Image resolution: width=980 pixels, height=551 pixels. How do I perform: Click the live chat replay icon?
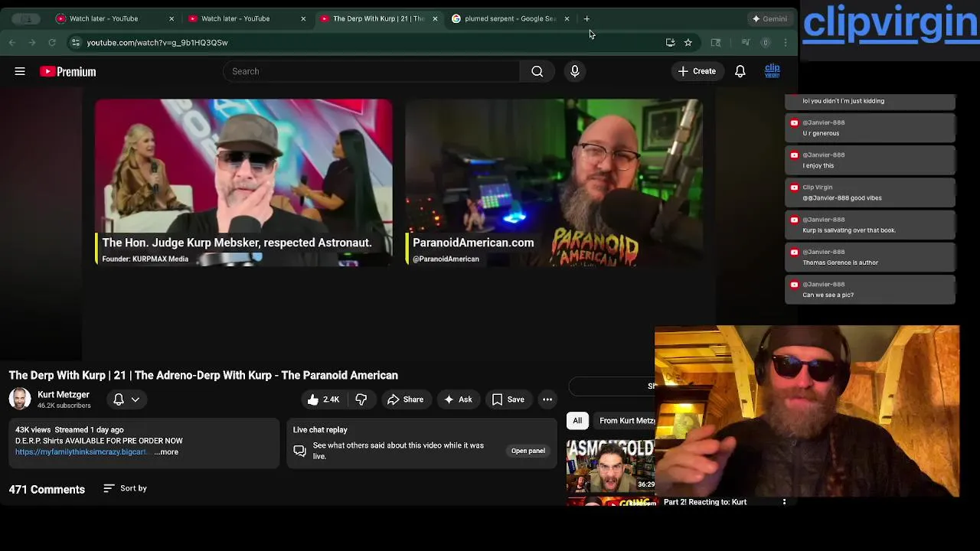300,451
